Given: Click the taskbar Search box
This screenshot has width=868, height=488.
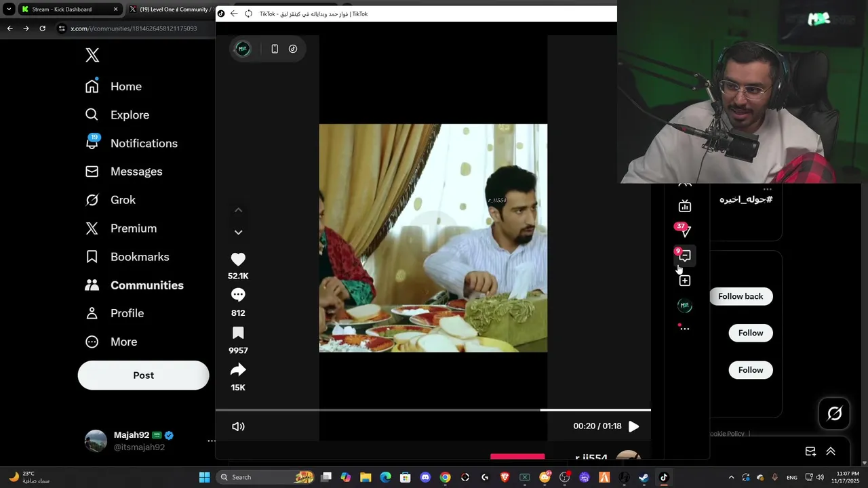Looking at the screenshot, I should pos(265,477).
